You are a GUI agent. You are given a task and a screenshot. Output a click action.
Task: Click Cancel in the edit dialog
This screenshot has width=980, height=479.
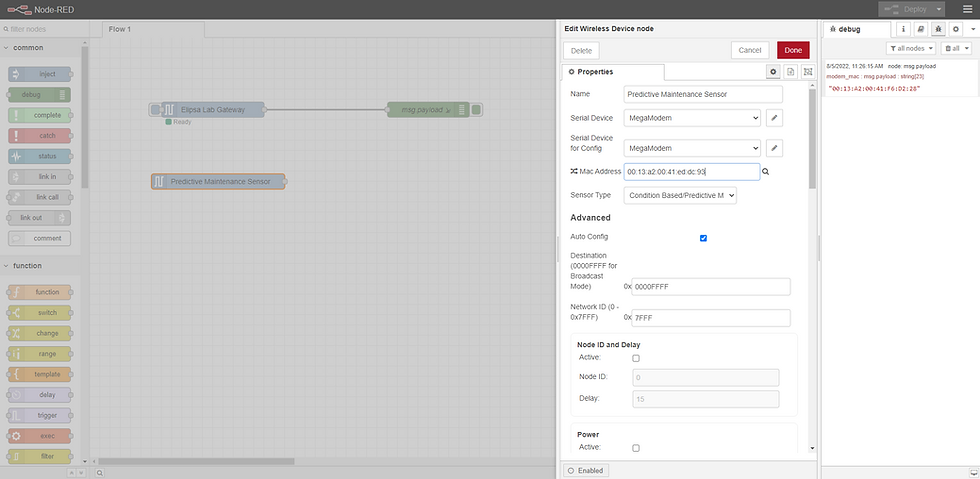click(x=749, y=51)
